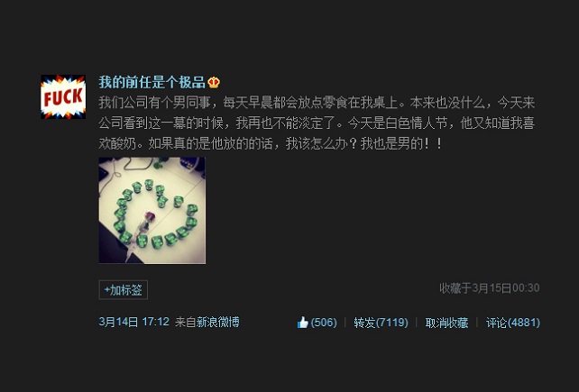Image resolution: width=579 pixels, height=392 pixels.
Task: Click the last post line ending 我也是男的
Action: (271, 143)
